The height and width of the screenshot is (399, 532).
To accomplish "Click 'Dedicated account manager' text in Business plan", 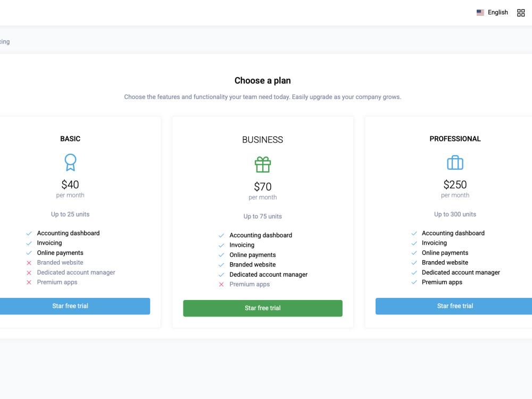I will pos(268,275).
